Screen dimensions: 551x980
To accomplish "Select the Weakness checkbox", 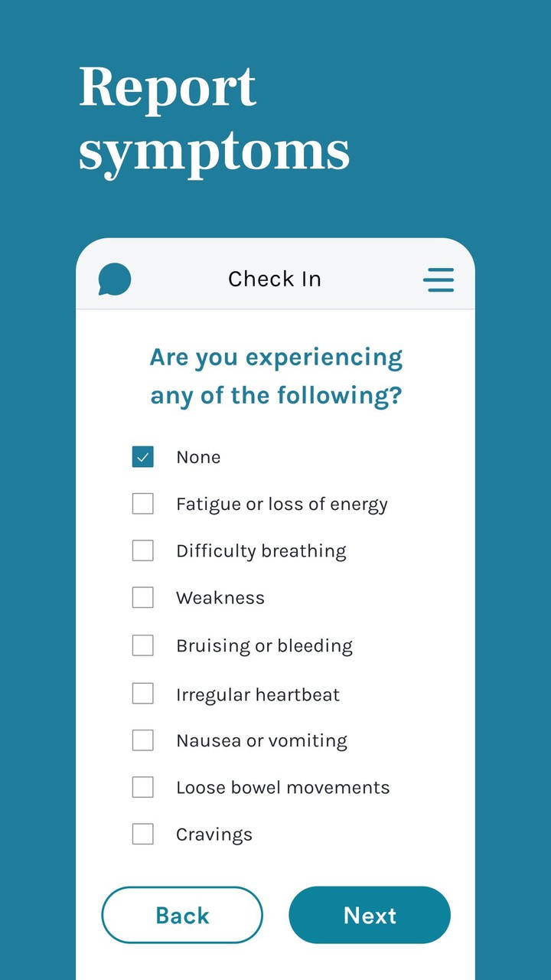I will tap(143, 597).
